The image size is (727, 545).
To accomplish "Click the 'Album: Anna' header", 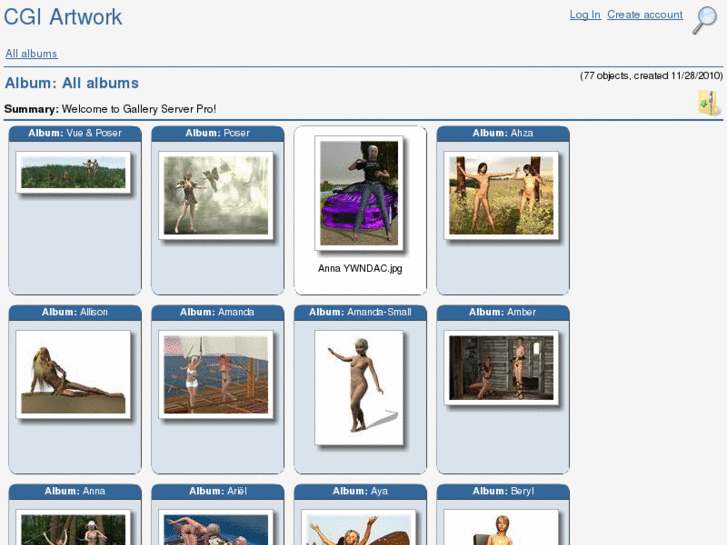I will click(75, 491).
